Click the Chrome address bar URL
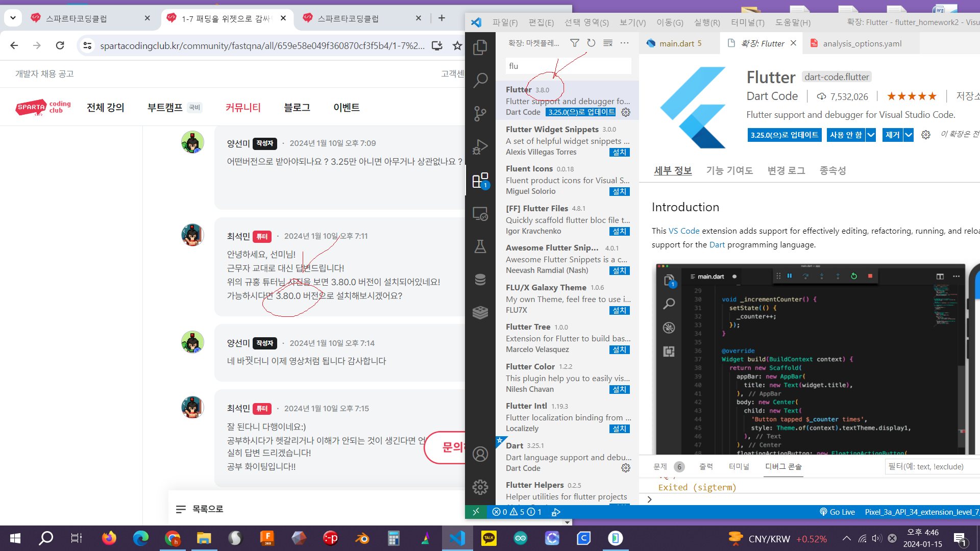Image resolution: width=980 pixels, height=551 pixels. tap(262, 46)
